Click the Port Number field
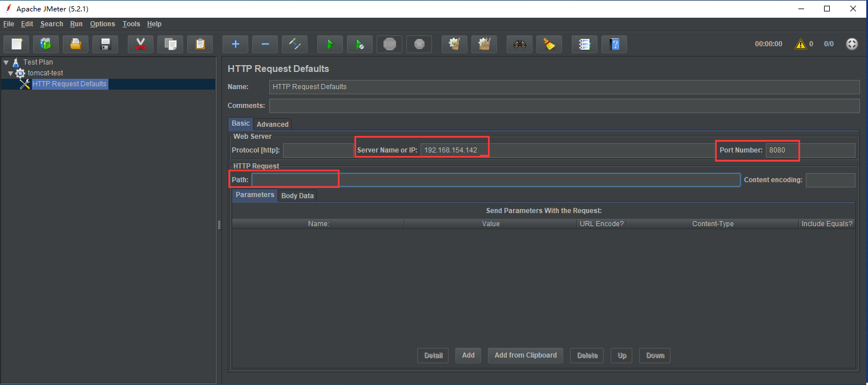 (810, 150)
